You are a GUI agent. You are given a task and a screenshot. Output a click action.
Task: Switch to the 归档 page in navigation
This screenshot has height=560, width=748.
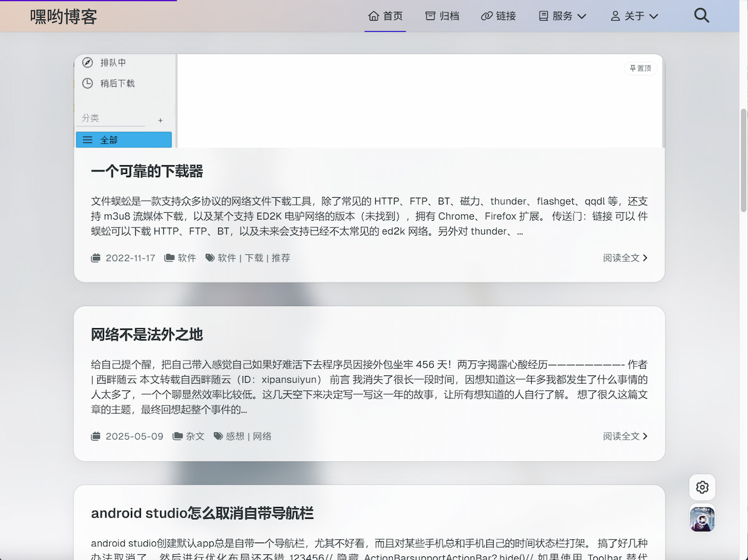(x=443, y=16)
